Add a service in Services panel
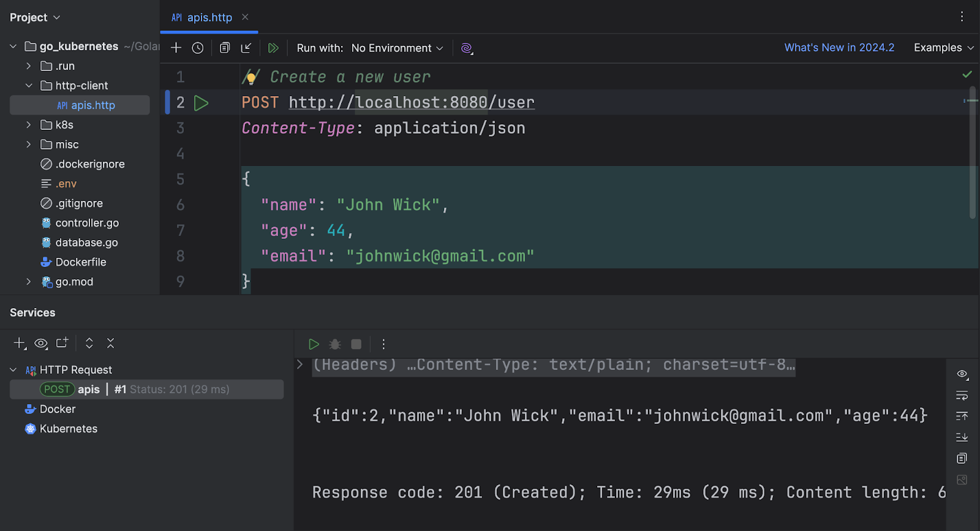This screenshot has height=531, width=980. 20,344
